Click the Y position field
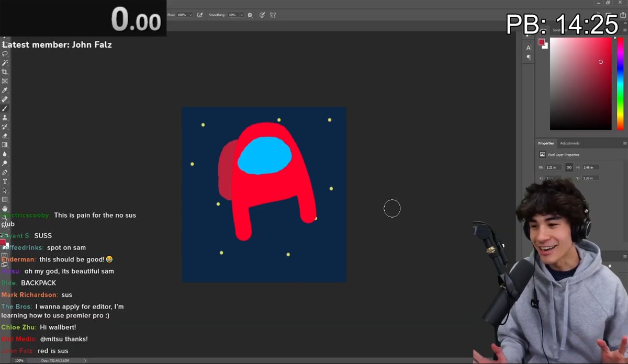Image resolution: width=628 pixels, height=364 pixels. [x=590, y=178]
